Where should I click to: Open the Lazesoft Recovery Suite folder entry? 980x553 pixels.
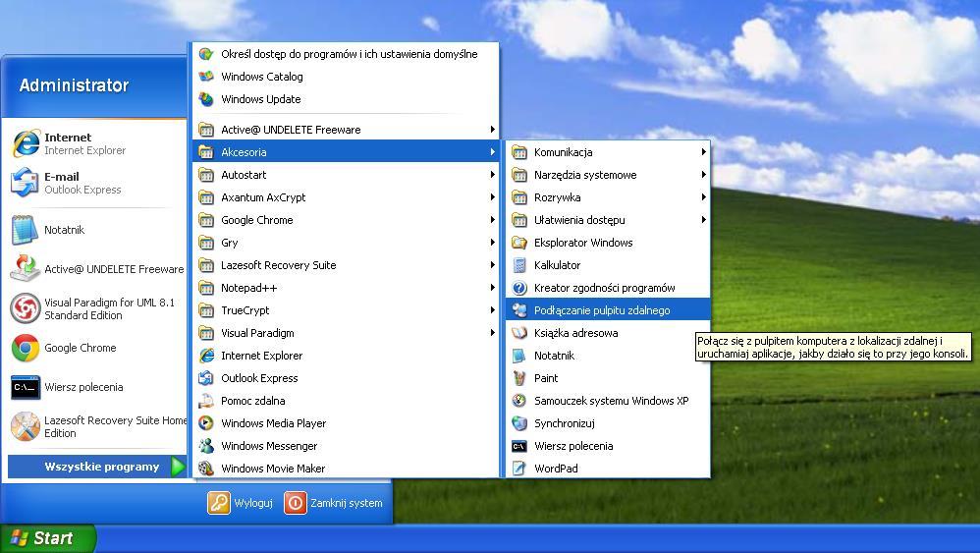(x=346, y=265)
